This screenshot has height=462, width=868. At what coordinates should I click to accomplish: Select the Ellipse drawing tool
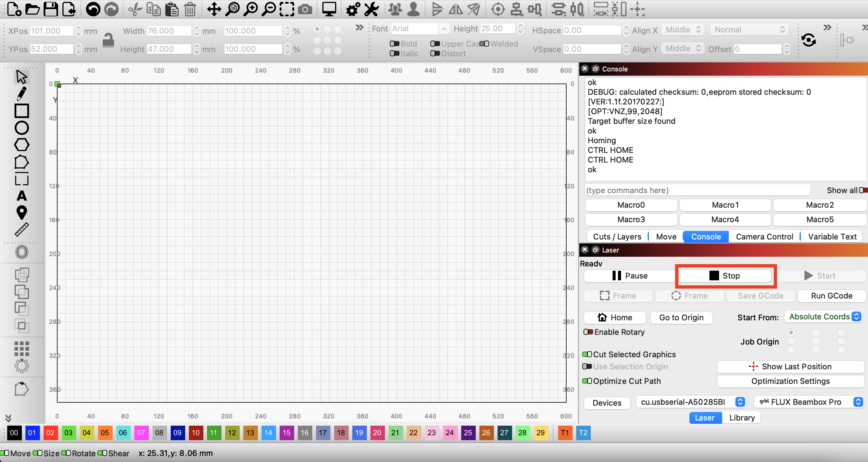click(x=21, y=128)
